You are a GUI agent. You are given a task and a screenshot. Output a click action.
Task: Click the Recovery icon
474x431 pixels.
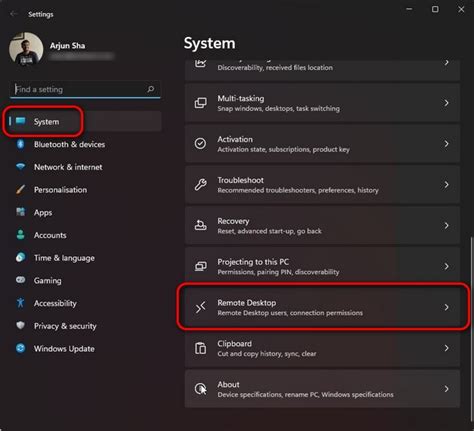point(200,225)
